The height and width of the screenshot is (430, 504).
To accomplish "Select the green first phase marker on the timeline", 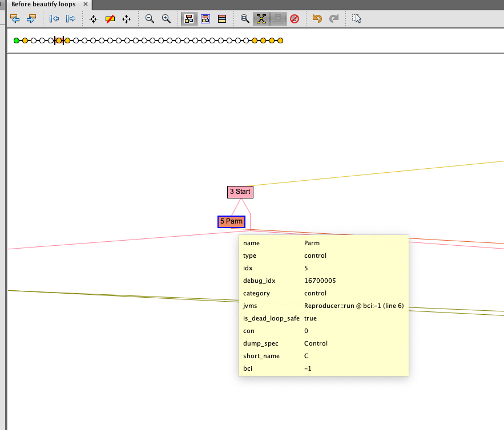I will coord(17,40).
